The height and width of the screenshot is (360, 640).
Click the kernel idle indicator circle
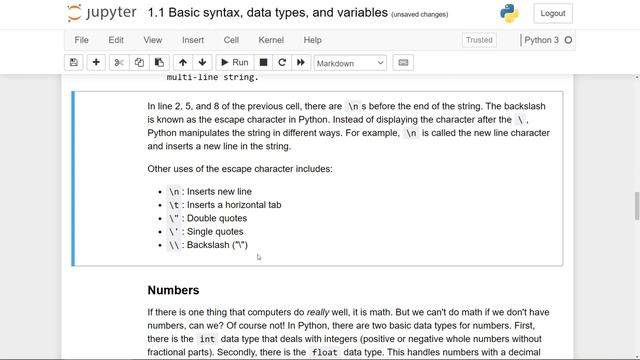click(568, 40)
